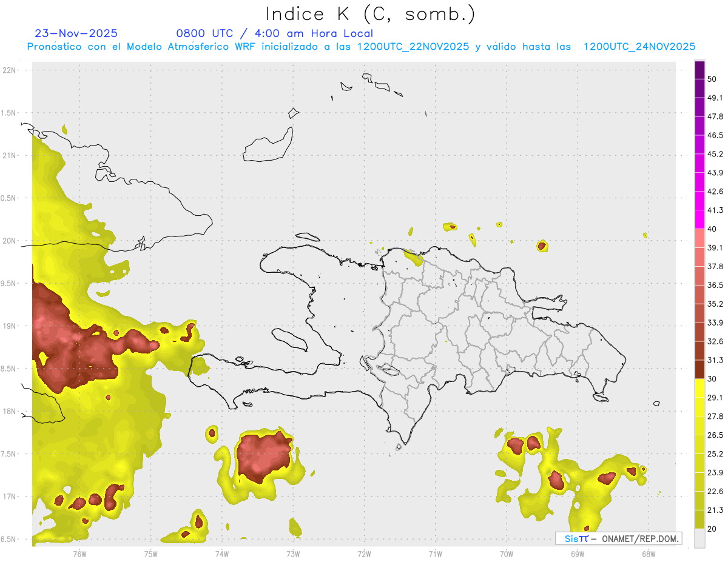The height and width of the screenshot is (562, 728).
Task: Click latitude axis label "18N"
Action: (10, 412)
